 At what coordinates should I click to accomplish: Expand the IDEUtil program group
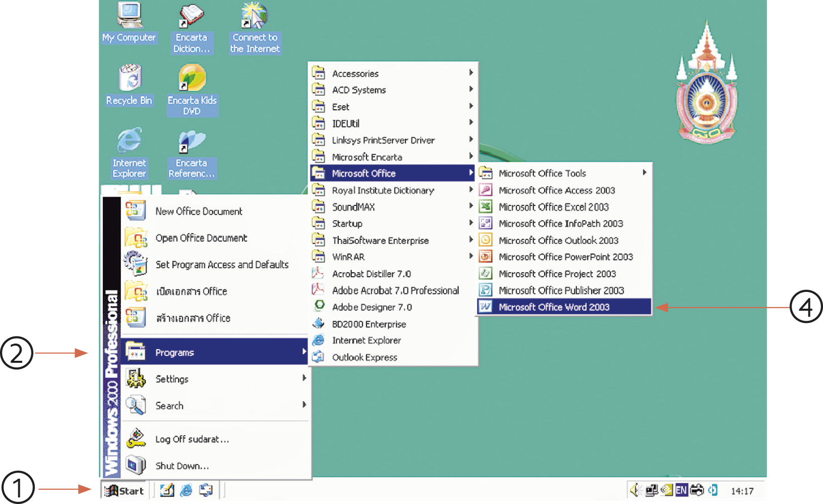point(393,123)
